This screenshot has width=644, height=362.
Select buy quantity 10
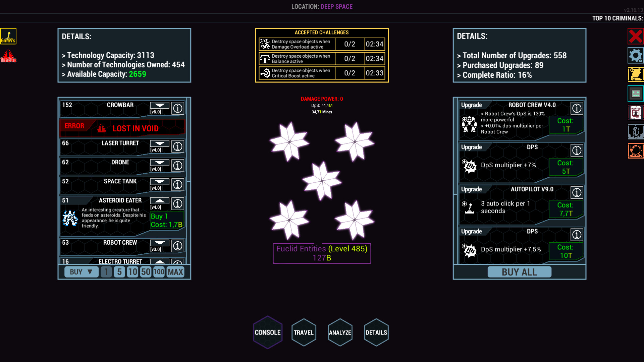[x=132, y=272]
